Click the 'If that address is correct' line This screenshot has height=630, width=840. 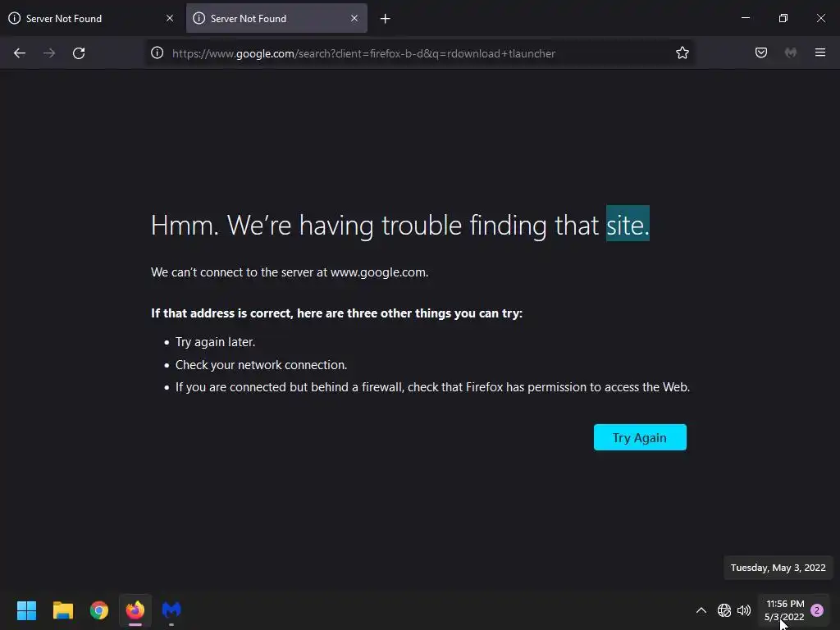[x=336, y=313]
